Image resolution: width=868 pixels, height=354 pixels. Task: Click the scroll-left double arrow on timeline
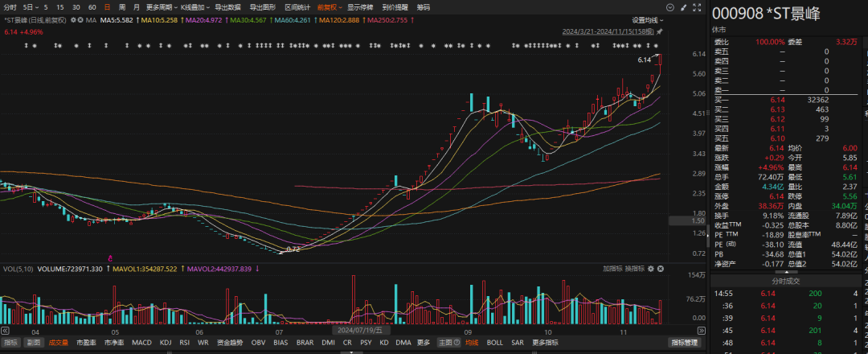pos(6,330)
